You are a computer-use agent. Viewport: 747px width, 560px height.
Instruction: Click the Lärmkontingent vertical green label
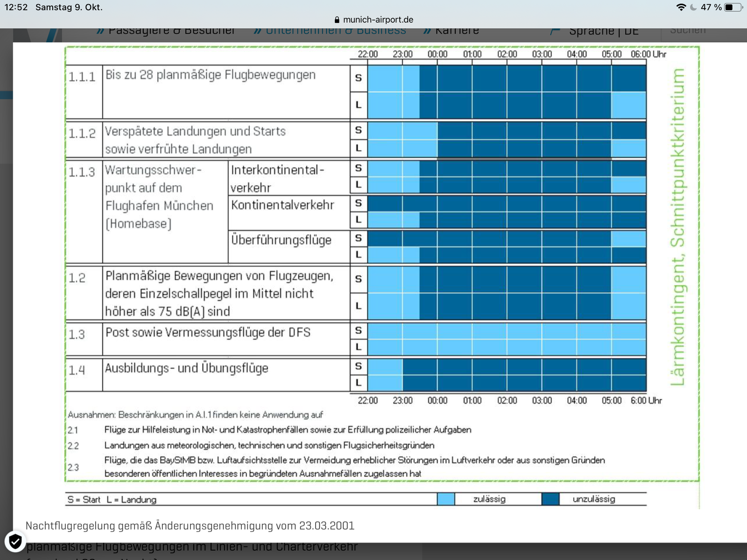point(677,227)
